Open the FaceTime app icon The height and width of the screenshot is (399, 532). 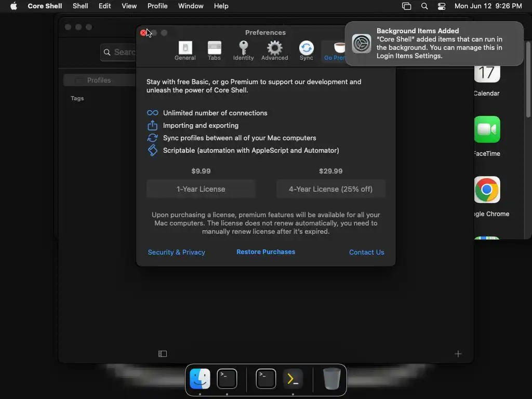pyautogui.click(x=487, y=129)
